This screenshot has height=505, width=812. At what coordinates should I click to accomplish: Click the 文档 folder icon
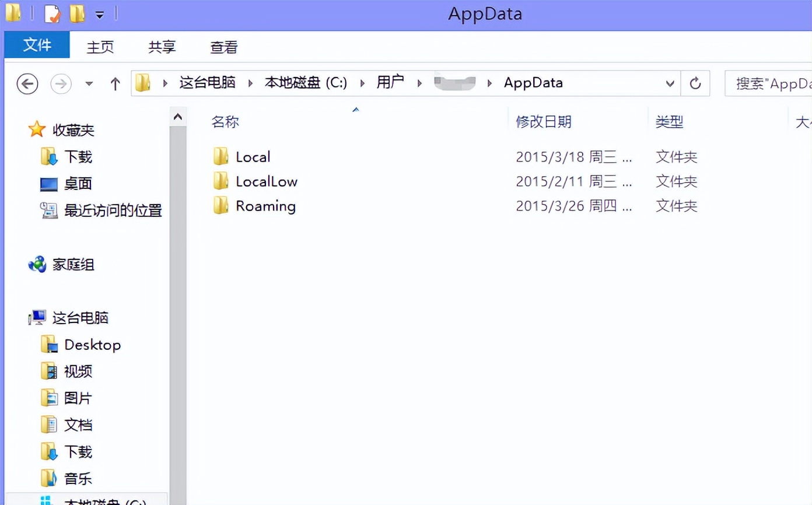49,425
